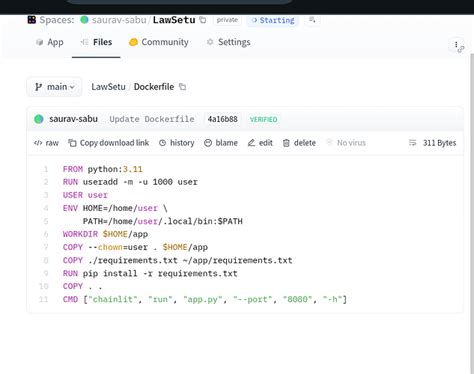Open the Update Dockerfile commit message
This screenshot has width=474, height=374.
(152, 119)
